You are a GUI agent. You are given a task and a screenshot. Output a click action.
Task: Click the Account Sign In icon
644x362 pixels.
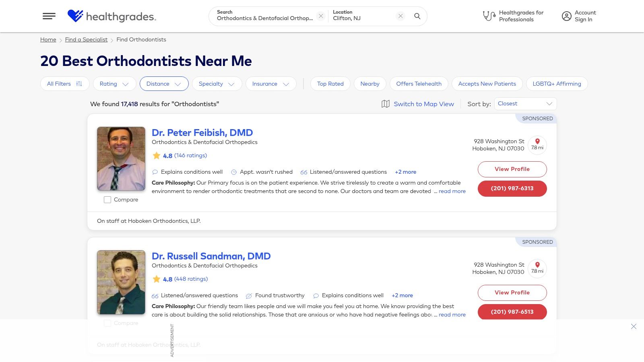pyautogui.click(x=567, y=16)
